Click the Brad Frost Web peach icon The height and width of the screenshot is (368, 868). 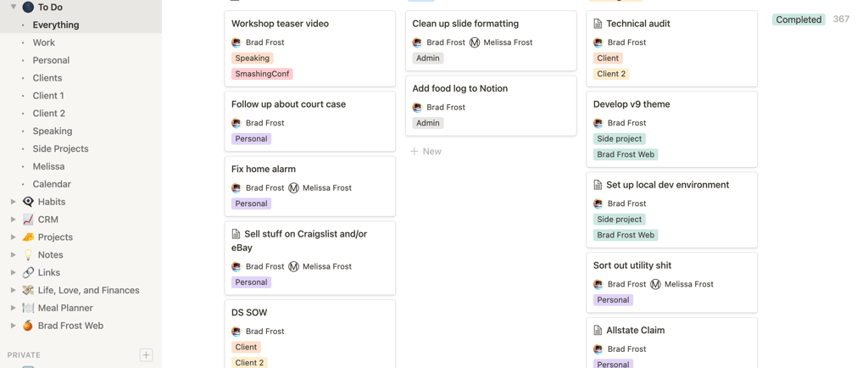tap(28, 326)
